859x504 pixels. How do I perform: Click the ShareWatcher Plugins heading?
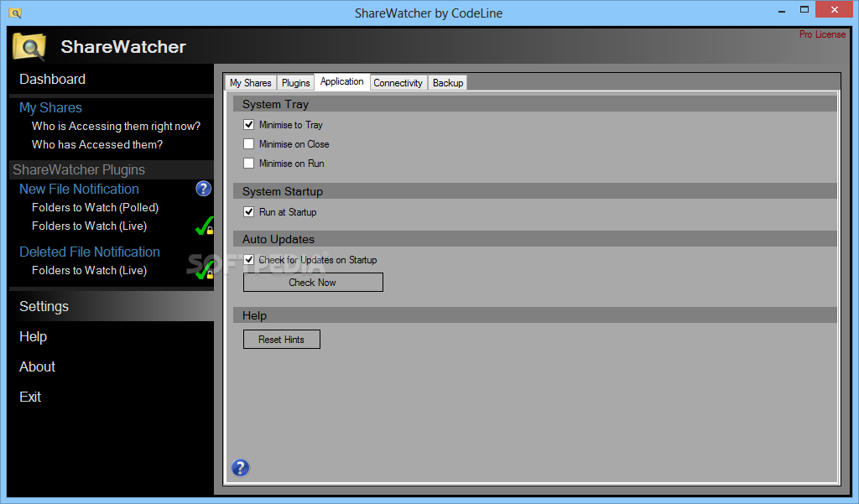(79, 170)
